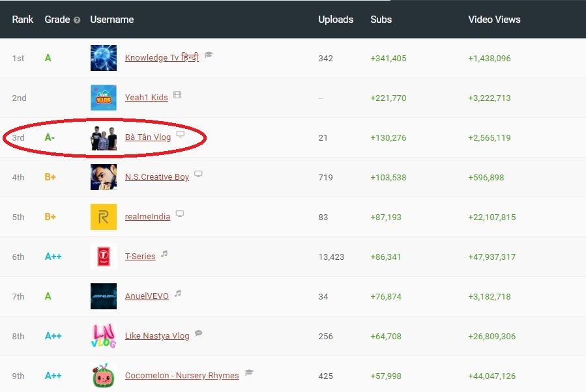Click monitor icon beside N.S.Creative Boy
This screenshot has height=392, width=586.
(199, 175)
